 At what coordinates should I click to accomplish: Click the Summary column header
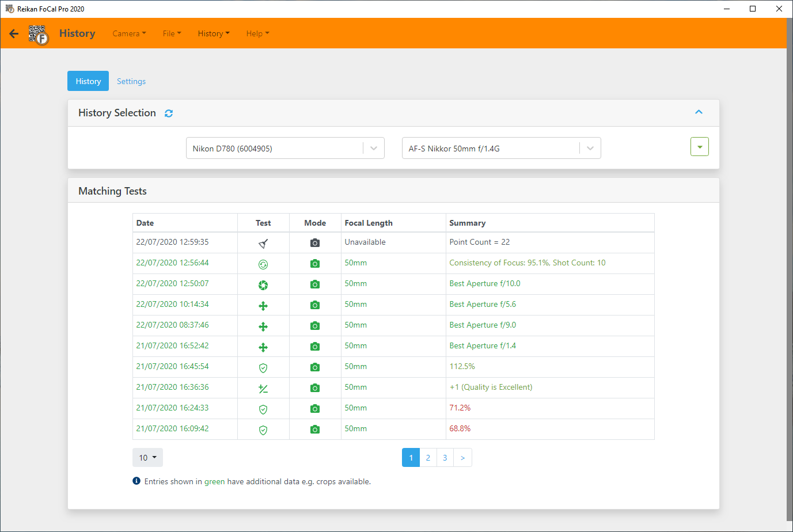coord(550,223)
